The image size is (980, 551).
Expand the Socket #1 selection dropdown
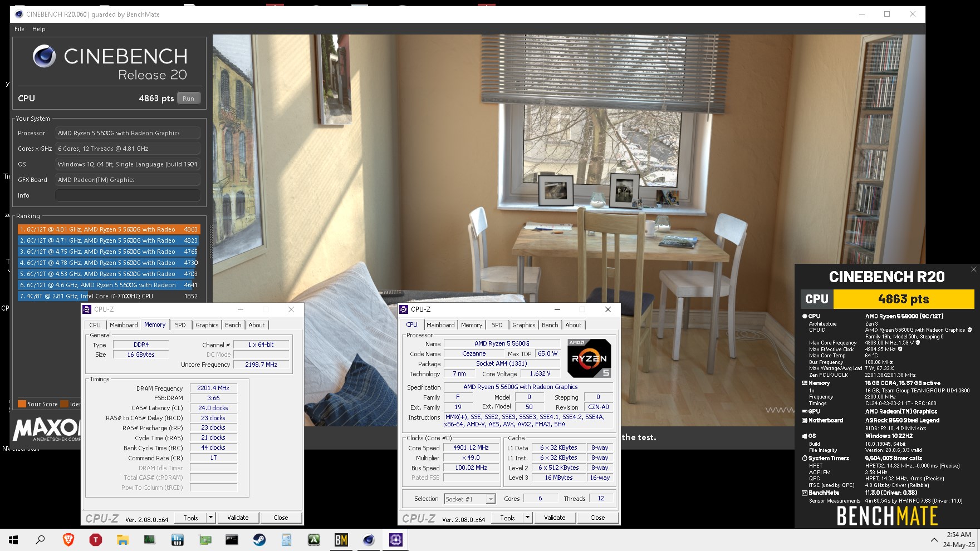(490, 499)
